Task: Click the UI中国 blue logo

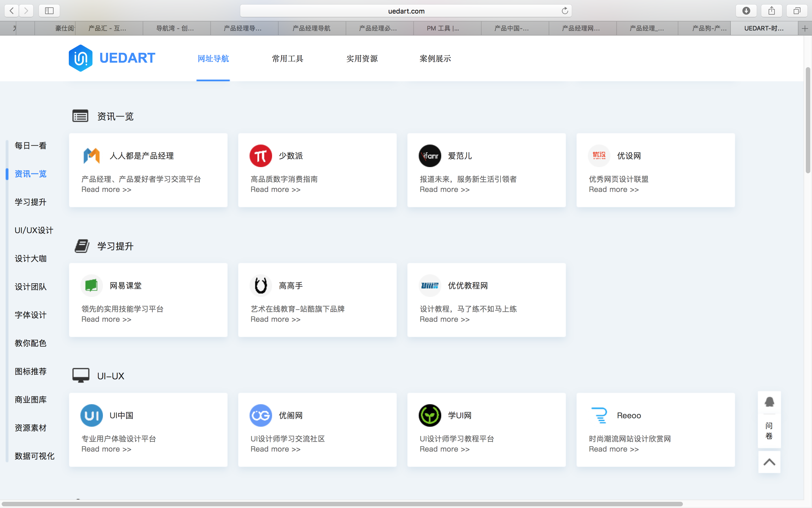Action: click(x=92, y=415)
